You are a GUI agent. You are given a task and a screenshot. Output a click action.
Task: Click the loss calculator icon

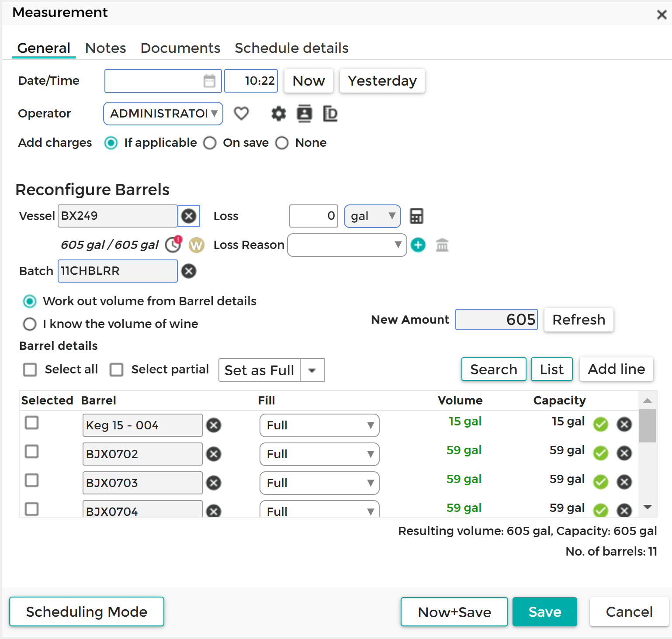click(416, 216)
